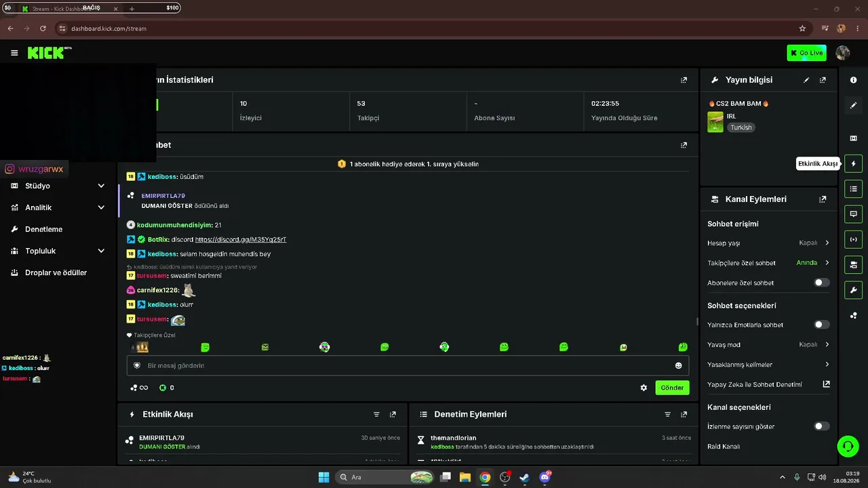The width and height of the screenshot is (868, 488).
Task: Click themandlorian in Denetim Eylemleri
Action: (x=454, y=438)
